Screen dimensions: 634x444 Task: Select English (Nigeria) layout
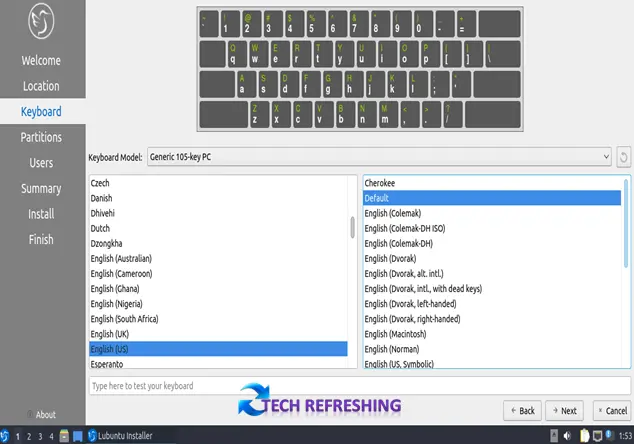click(218, 304)
